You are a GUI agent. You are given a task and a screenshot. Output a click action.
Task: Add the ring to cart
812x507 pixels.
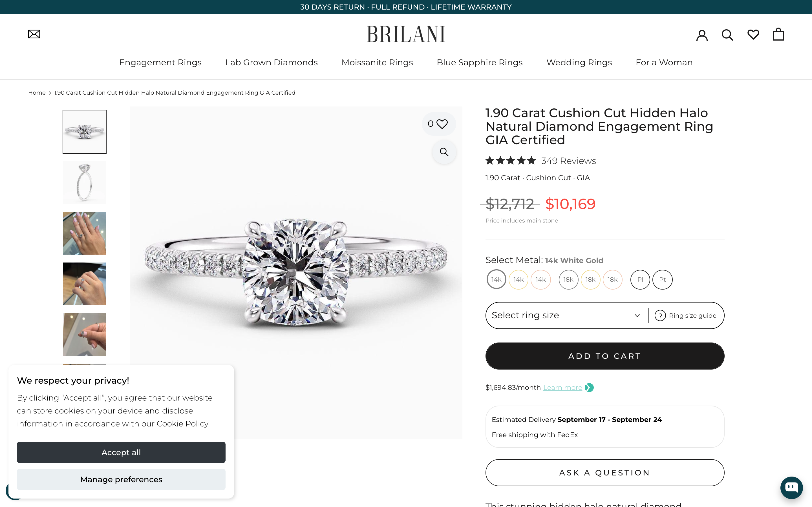point(604,356)
